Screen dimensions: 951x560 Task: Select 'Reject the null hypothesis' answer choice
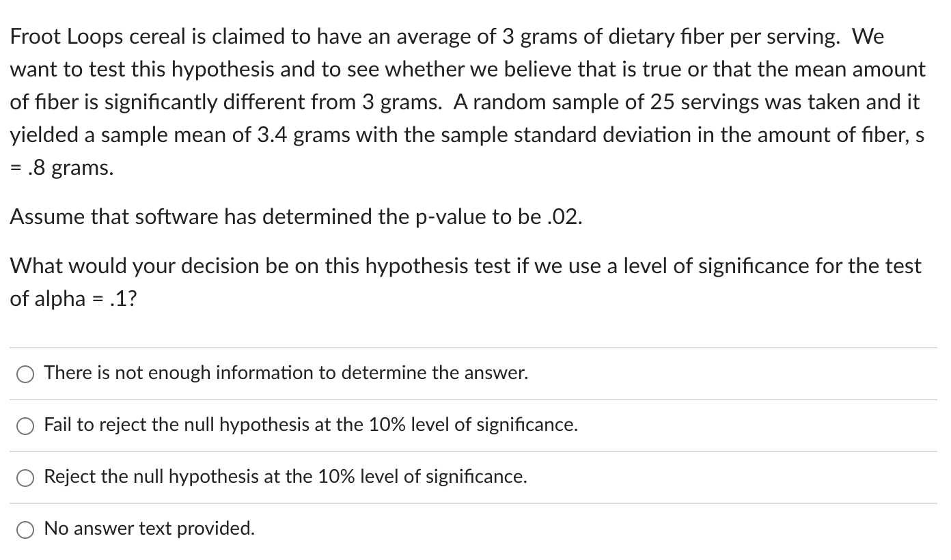pyautogui.click(x=25, y=477)
